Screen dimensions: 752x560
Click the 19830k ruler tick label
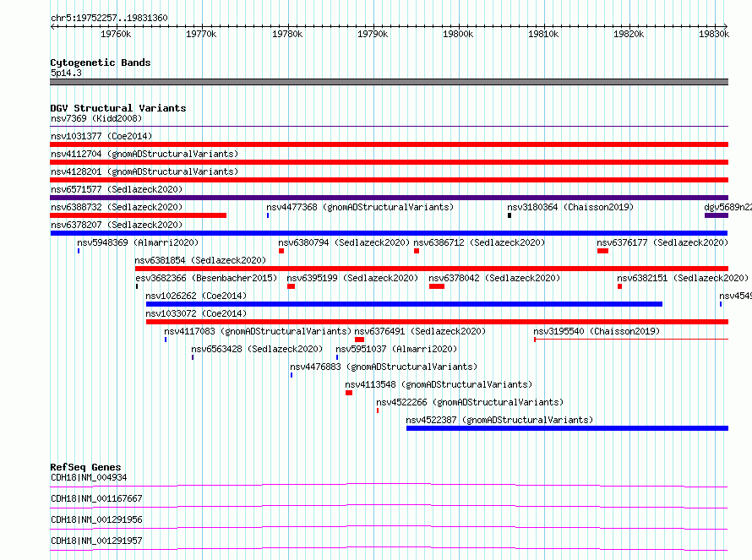click(x=714, y=34)
